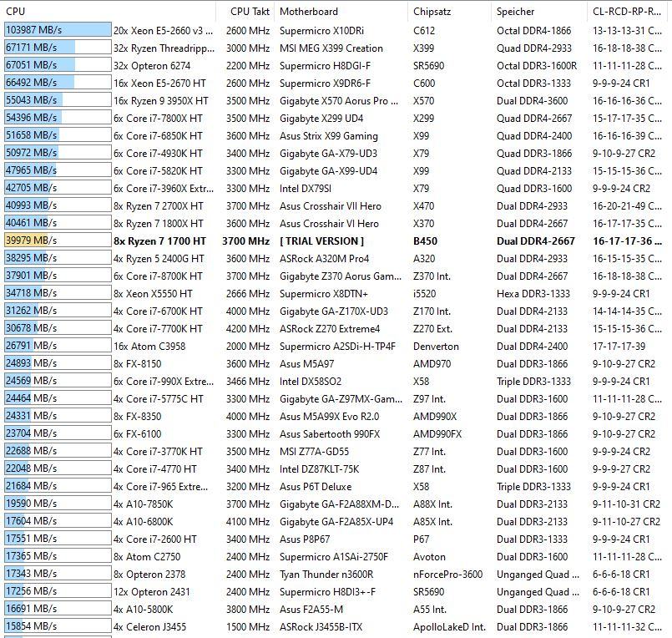Image resolution: width=672 pixels, height=638 pixels.
Task: Click the 4200 MHz CPU clock cell
Action: click(x=248, y=329)
